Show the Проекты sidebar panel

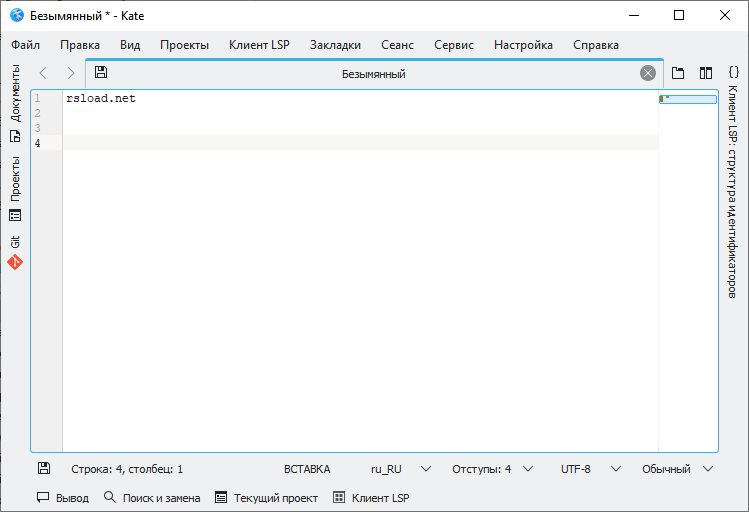[15, 179]
